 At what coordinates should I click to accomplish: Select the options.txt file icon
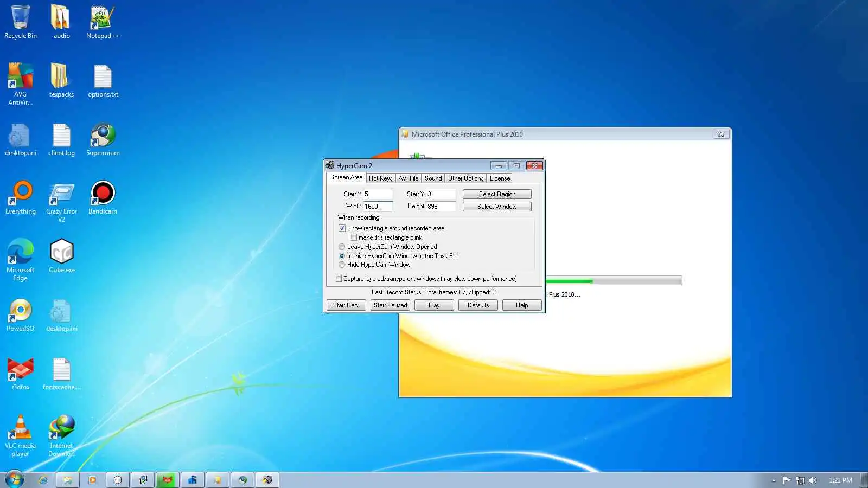[x=103, y=80]
